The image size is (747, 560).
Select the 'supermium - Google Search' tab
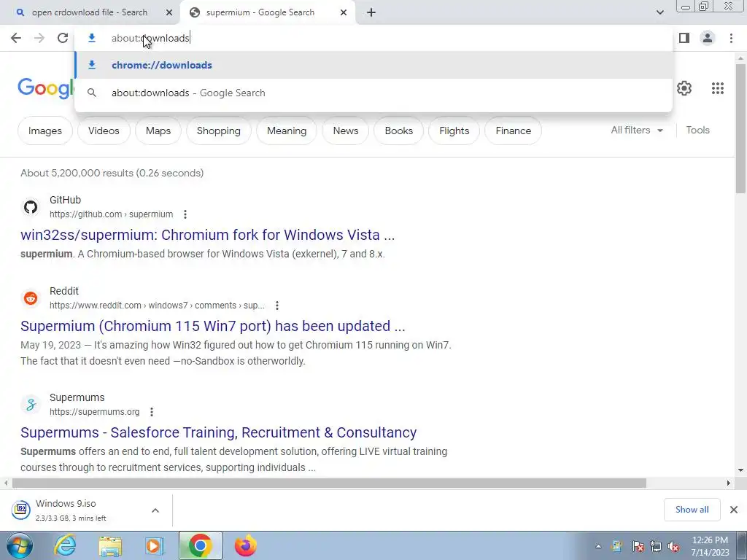260,12
